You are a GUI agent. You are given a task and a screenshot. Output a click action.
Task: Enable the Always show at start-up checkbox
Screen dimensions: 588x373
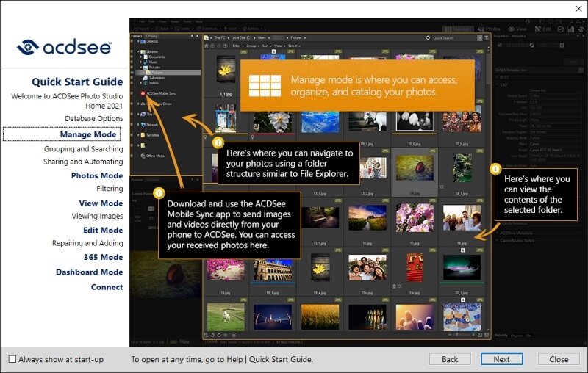12,359
